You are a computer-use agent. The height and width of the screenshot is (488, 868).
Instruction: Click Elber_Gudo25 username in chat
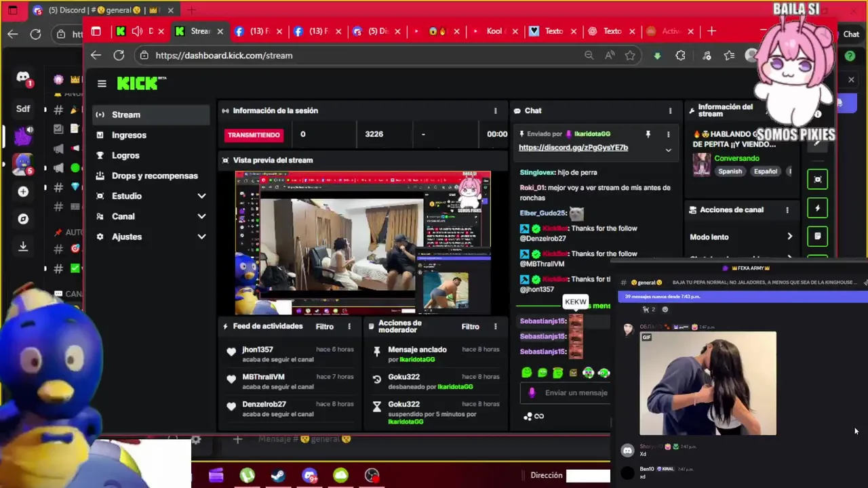click(x=542, y=213)
